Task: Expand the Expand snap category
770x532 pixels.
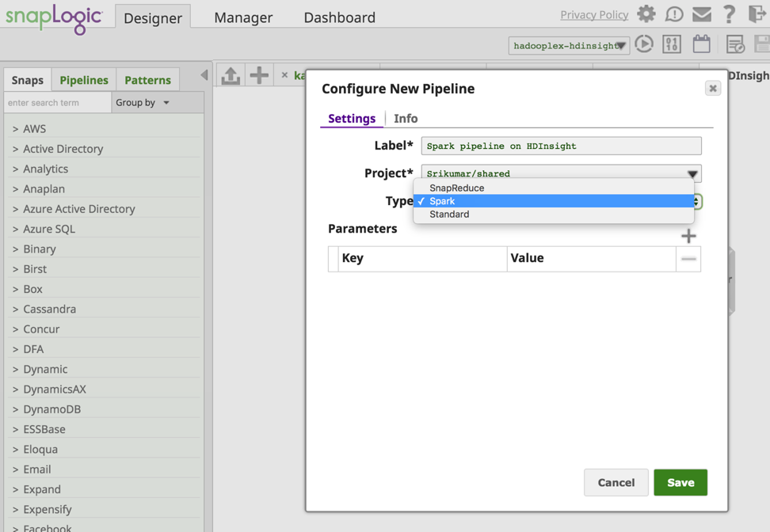Action: point(104,489)
